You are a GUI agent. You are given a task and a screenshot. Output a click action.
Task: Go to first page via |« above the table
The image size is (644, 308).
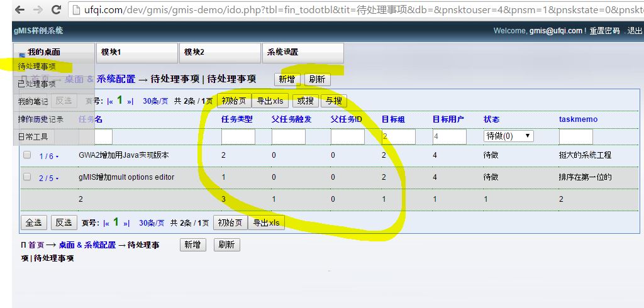point(109,101)
